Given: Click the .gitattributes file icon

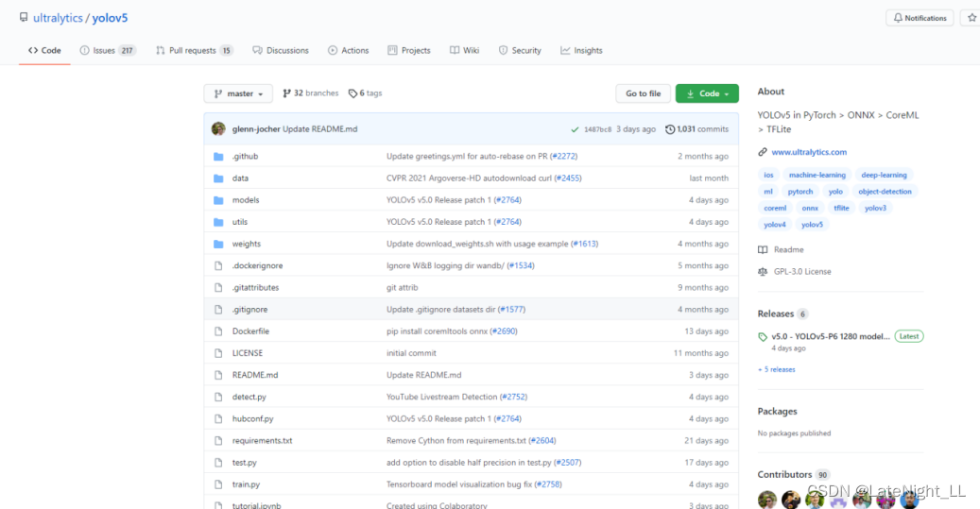Looking at the screenshot, I should point(218,288).
